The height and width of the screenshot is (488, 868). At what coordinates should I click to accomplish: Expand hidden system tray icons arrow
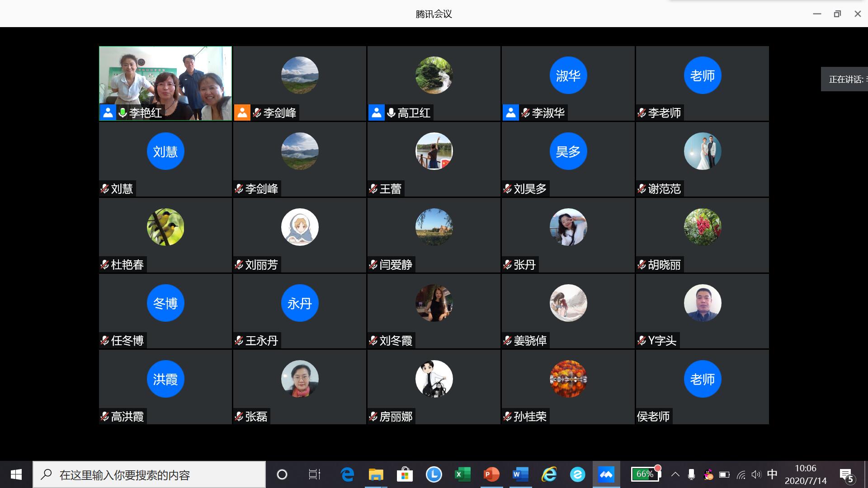coord(675,474)
